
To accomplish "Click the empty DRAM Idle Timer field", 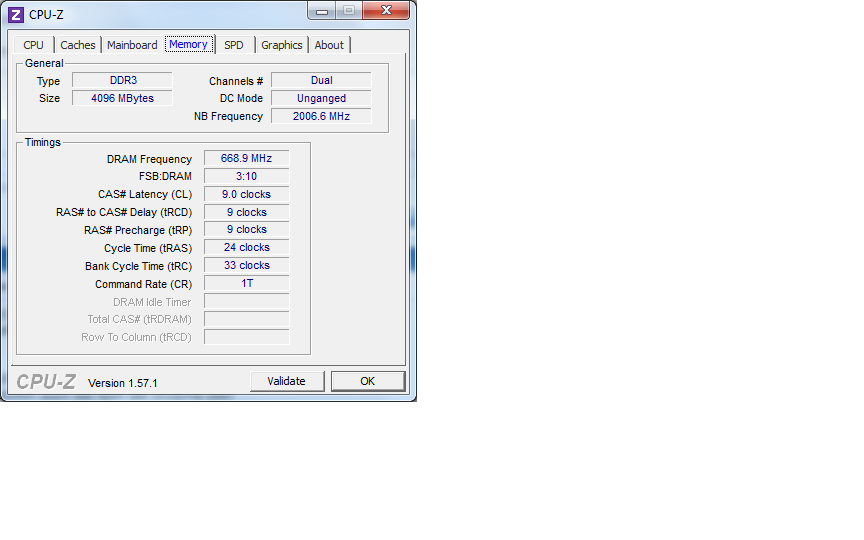I will click(x=246, y=301).
